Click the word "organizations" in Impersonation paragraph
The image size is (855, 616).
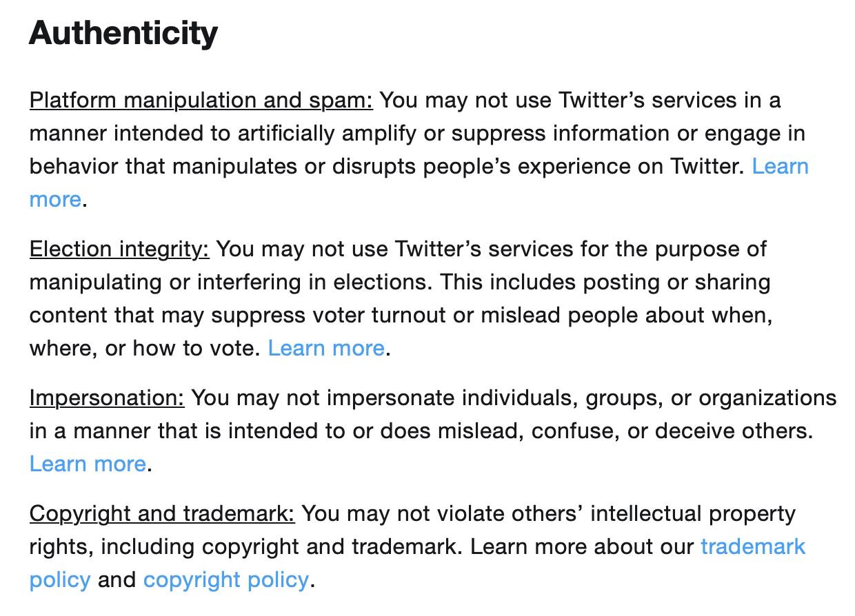767,398
